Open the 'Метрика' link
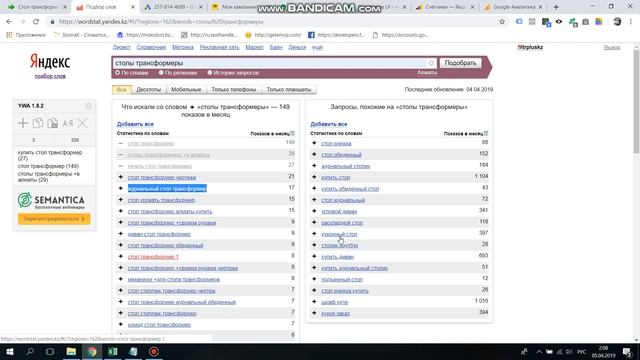Screen dimensions: 640x360 [x=182, y=47]
